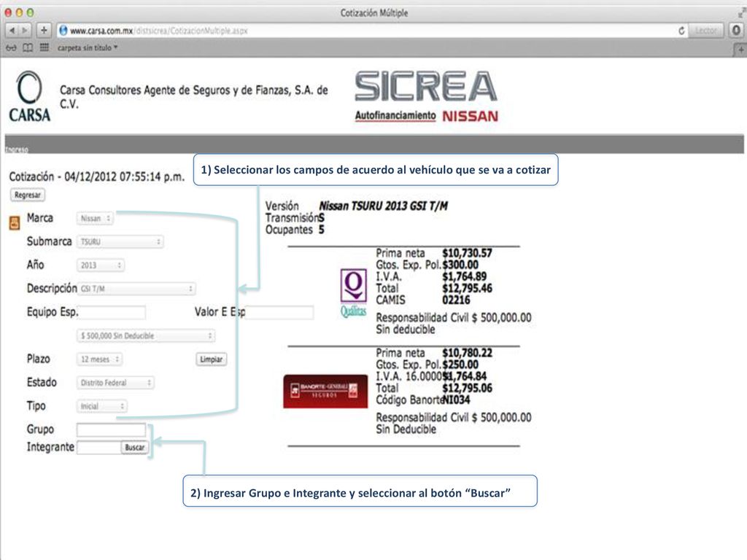This screenshot has height=560, width=747.
Task: Click the Limpiar button
Action: coord(211,359)
